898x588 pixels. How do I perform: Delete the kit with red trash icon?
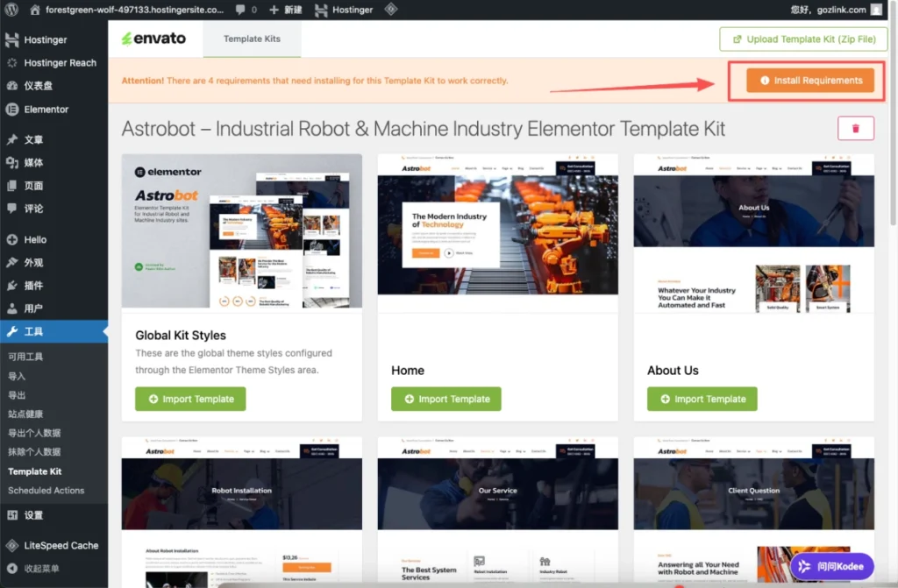[856, 128]
